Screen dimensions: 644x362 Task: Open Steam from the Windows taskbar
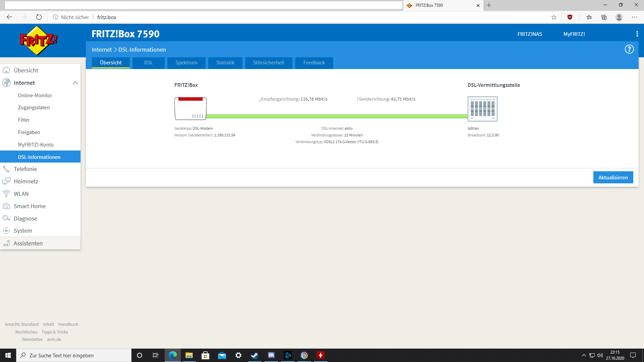click(x=255, y=355)
